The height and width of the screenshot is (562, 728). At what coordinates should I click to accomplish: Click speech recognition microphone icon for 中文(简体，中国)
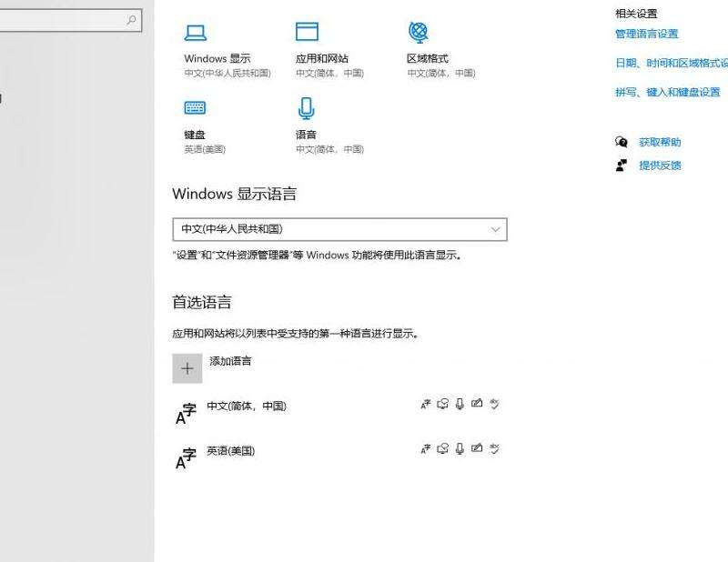click(x=460, y=404)
